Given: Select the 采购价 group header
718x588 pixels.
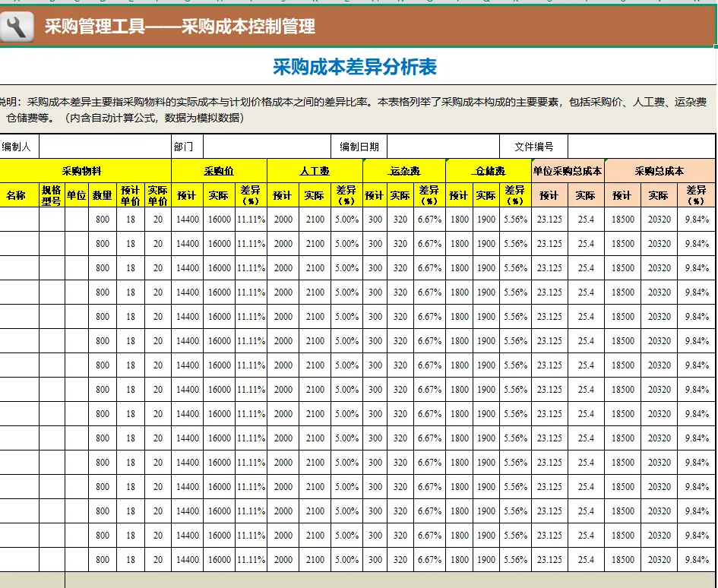Looking at the screenshot, I should (x=219, y=171).
